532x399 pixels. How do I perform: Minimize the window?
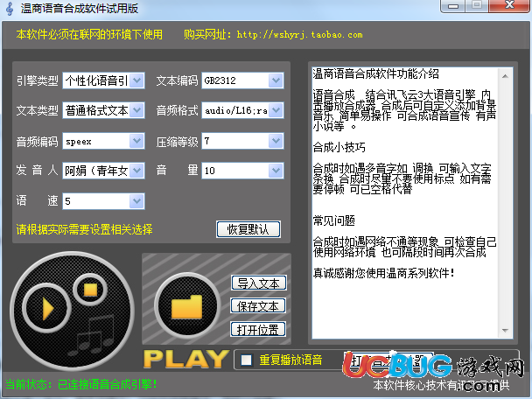453,6
